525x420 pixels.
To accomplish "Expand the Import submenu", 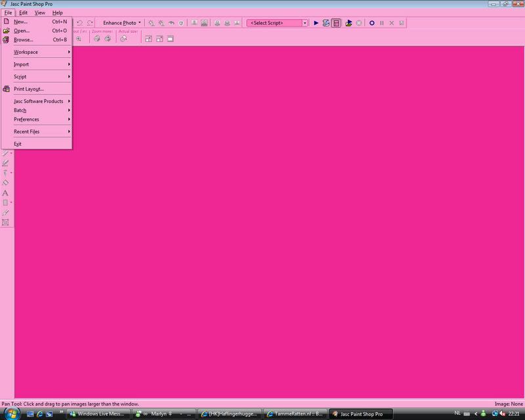I will 37,64.
